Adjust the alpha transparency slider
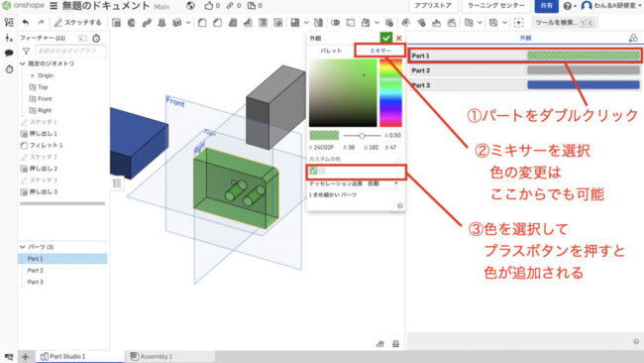Viewport: 644px width, 363px height. click(362, 135)
